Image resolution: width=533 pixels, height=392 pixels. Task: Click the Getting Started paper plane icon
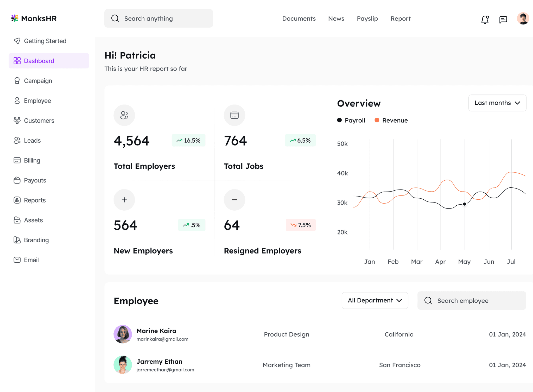[17, 41]
